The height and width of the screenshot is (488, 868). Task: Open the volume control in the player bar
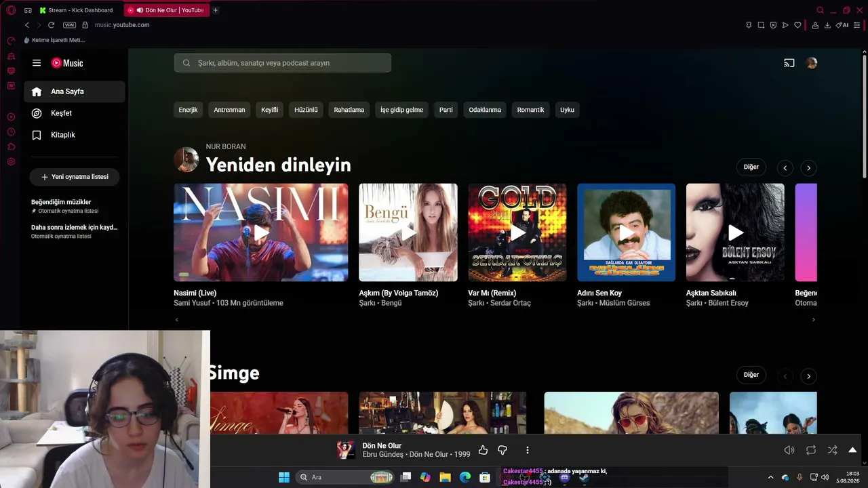coord(789,450)
